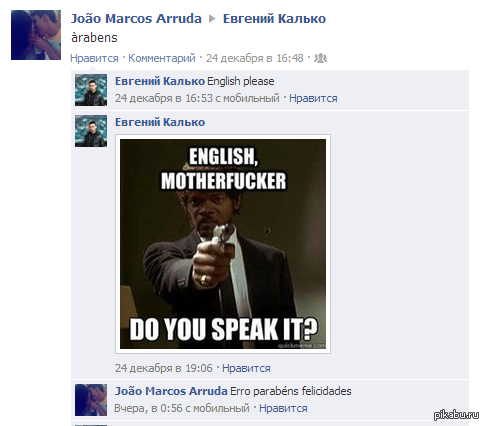This screenshot has width=484, height=426.
Task: Like the 'Erro parabéns felicidades' comment
Action: pyautogui.click(x=283, y=408)
